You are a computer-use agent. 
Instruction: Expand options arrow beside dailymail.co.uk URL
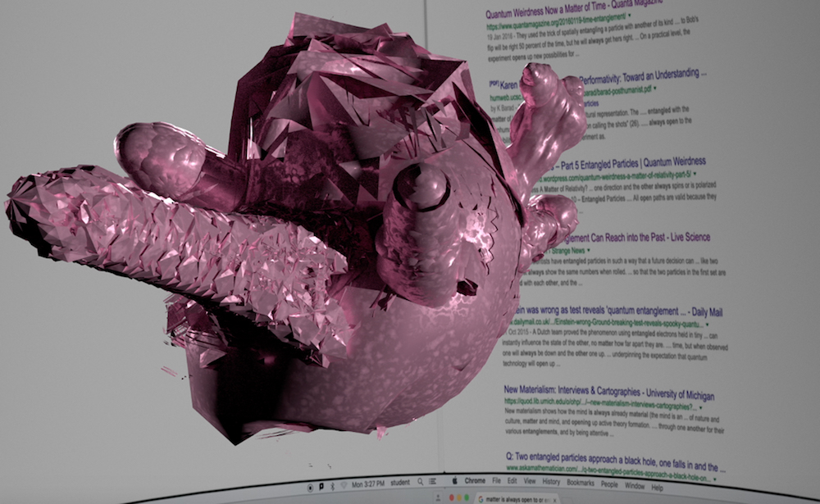click(x=708, y=325)
